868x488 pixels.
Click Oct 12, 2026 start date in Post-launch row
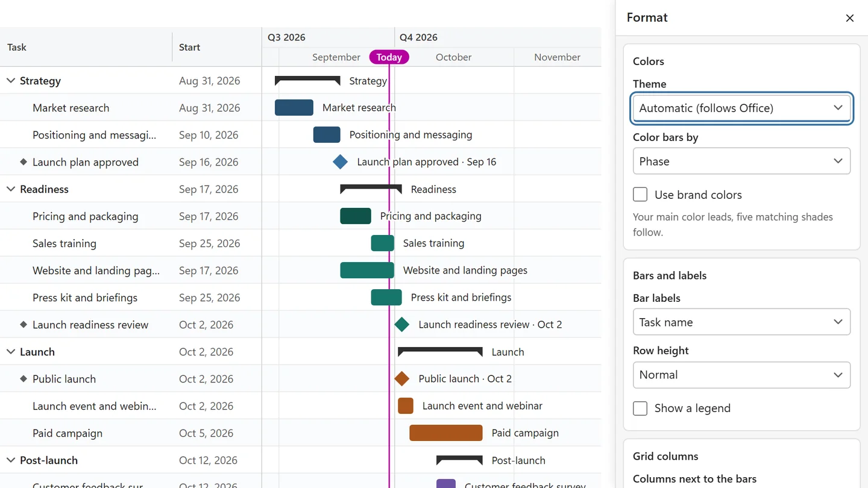tap(209, 460)
